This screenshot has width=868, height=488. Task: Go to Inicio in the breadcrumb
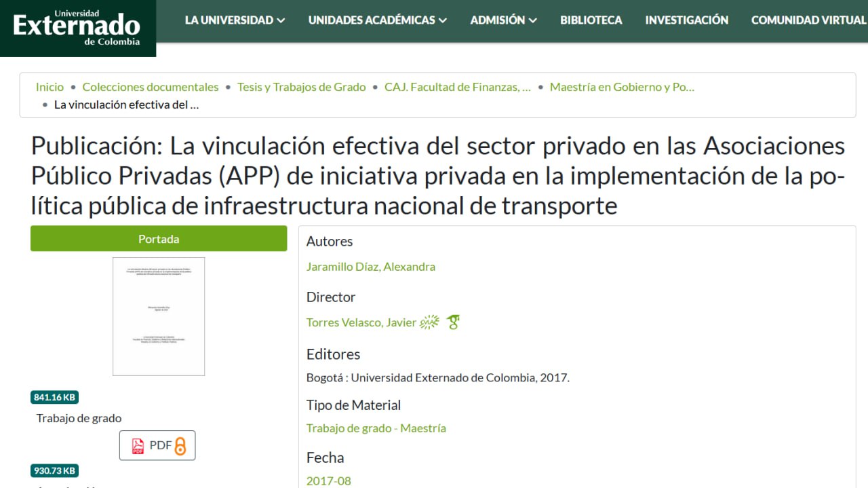click(x=50, y=87)
